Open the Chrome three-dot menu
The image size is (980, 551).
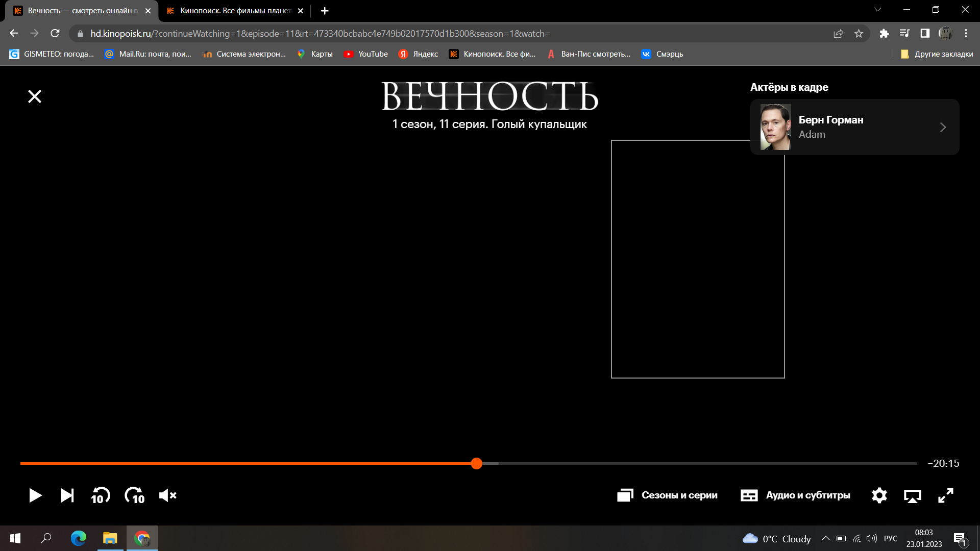pos(966,34)
